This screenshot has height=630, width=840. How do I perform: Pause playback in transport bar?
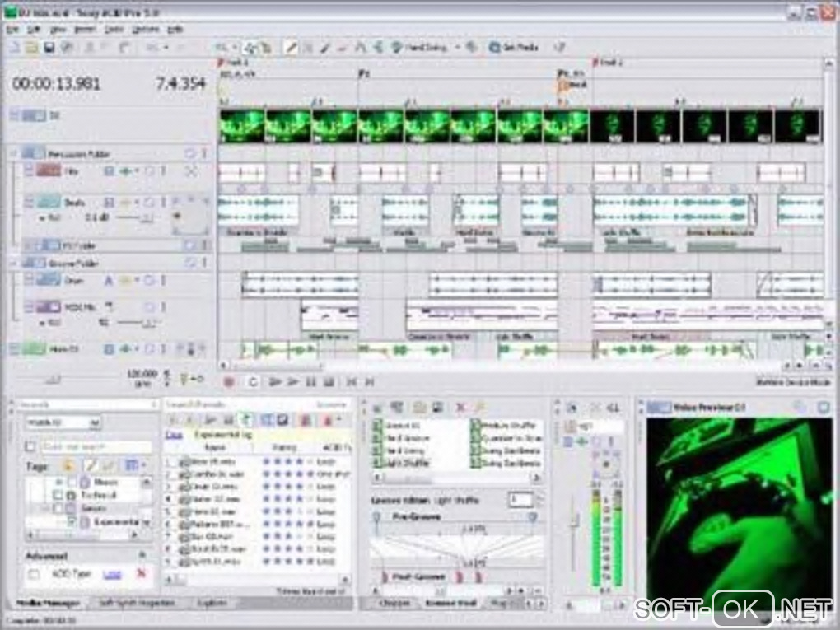[x=310, y=382]
